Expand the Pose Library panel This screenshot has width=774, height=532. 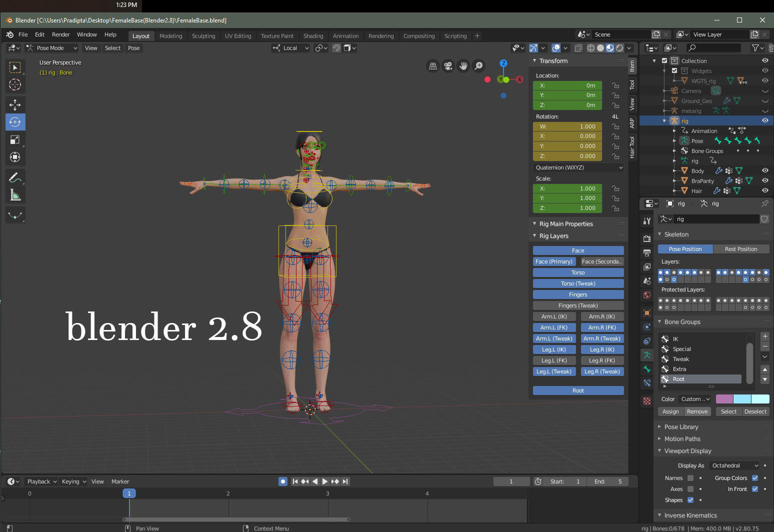[x=681, y=427]
